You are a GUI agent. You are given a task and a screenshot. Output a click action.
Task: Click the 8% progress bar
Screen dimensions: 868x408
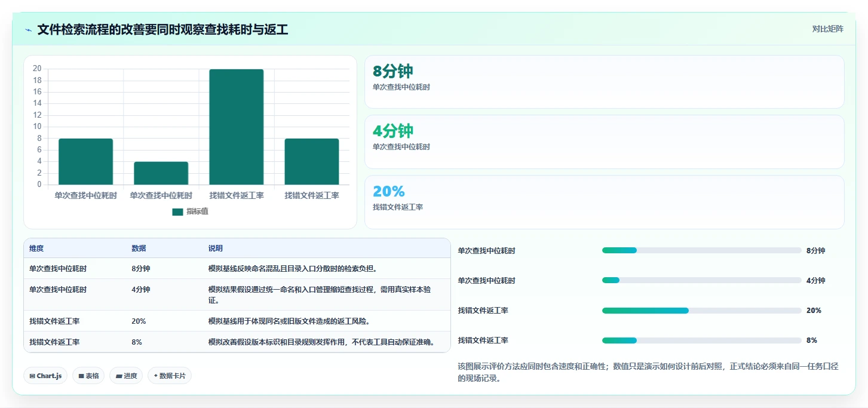[702, 340]
